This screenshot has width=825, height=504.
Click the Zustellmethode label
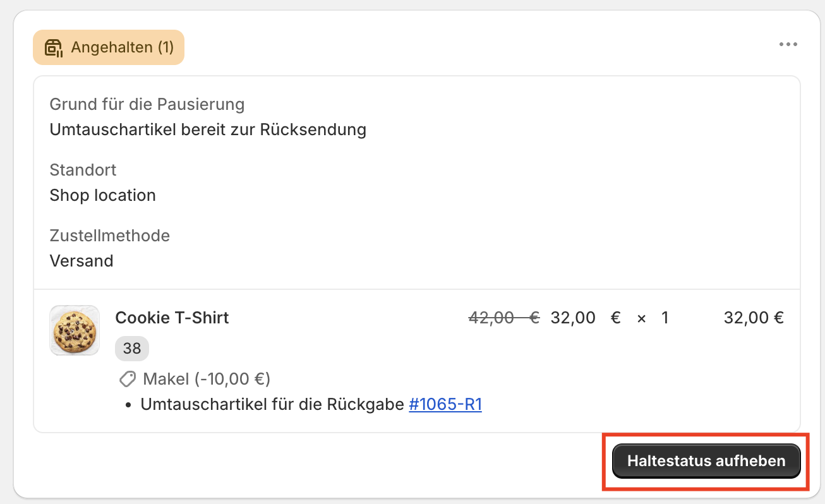coord(110,236)
